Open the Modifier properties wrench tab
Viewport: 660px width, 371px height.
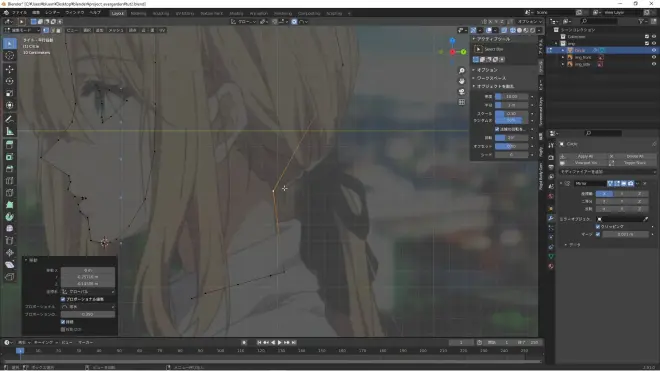551,218
